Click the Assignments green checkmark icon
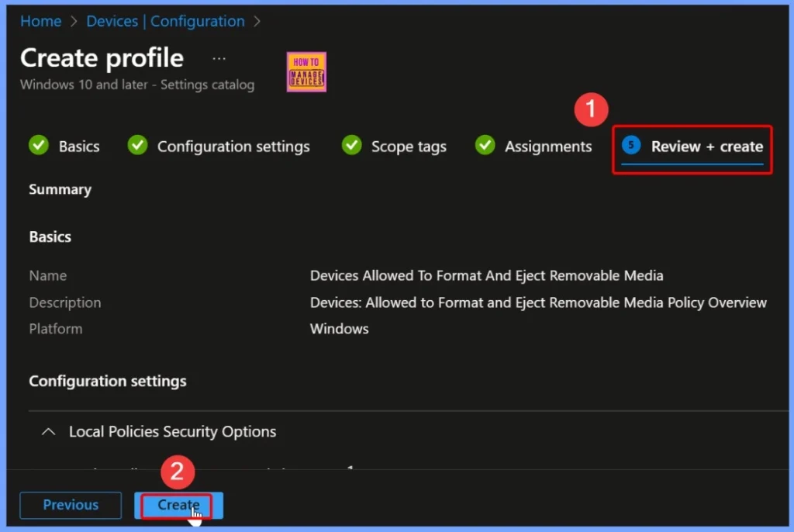Screen dimensions: 794x532 485,146
